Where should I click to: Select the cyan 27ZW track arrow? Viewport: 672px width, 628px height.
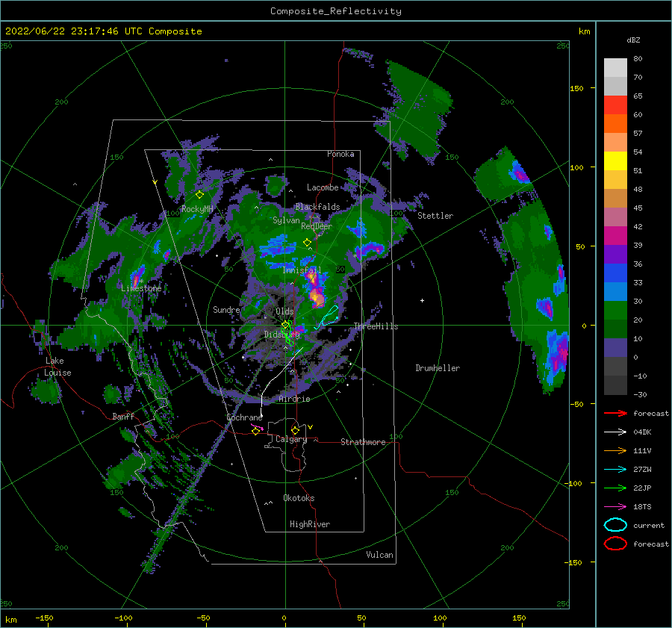(x=615, y=470)
